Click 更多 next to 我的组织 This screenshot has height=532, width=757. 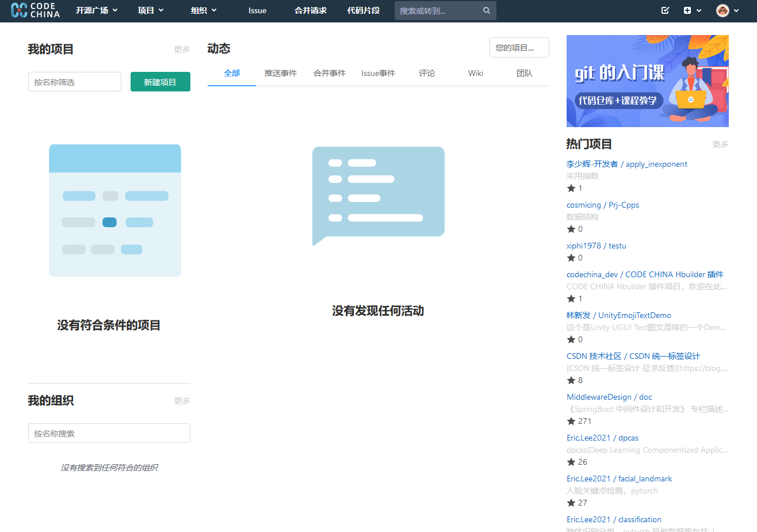point(182,401)
